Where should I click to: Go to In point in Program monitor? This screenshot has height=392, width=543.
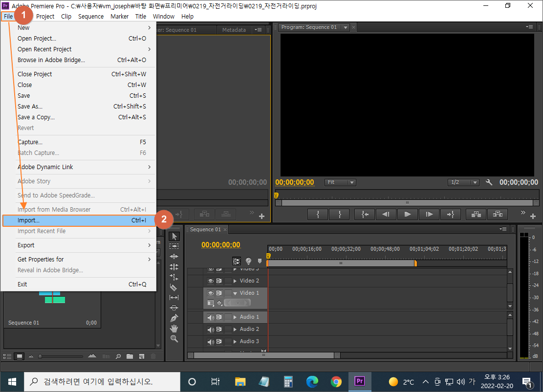click(365, 215)
